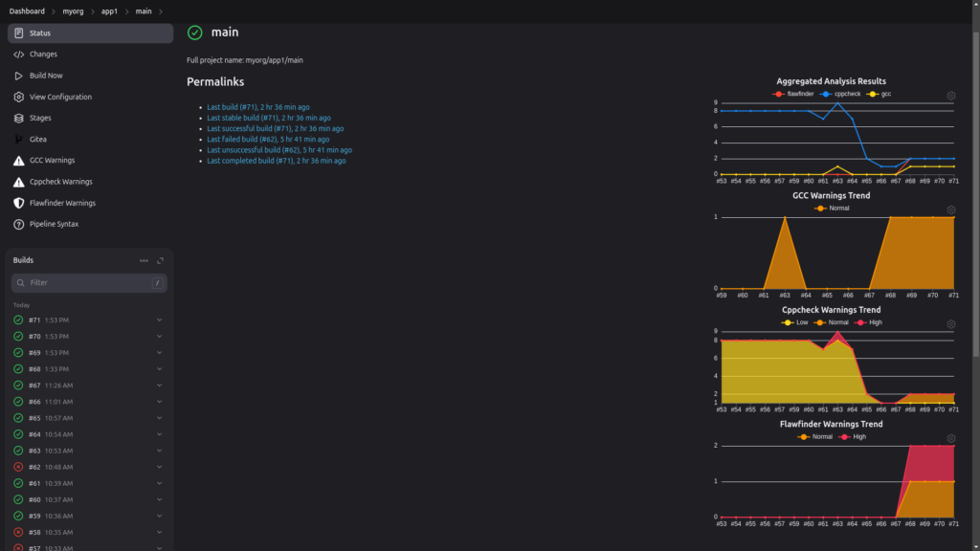Open build #65 from the build list
Screen dimensions: 980x551
tap(34, 418)
